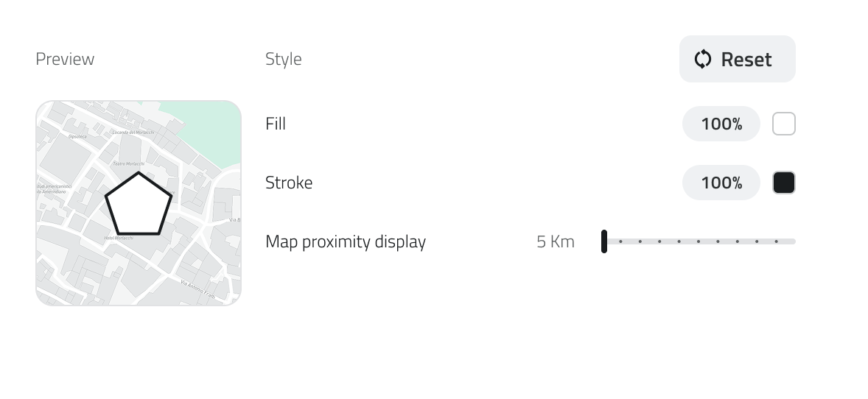Click the fifth tick dot on the slider
The width and height of the screenshot is (868, 399).
coord(699,241)
